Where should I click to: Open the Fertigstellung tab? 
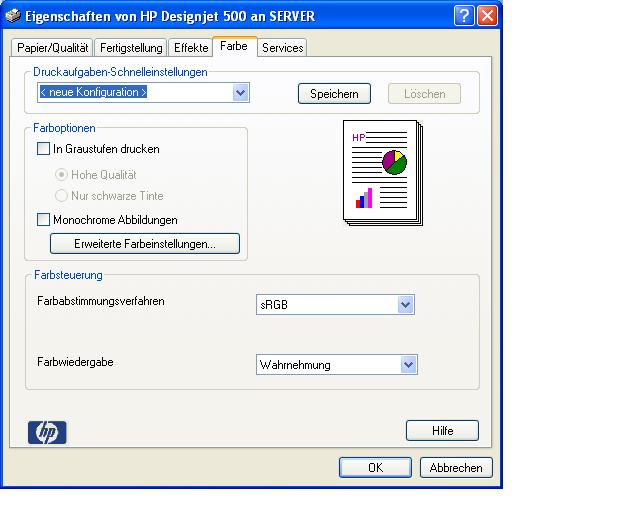click(131, 48)
